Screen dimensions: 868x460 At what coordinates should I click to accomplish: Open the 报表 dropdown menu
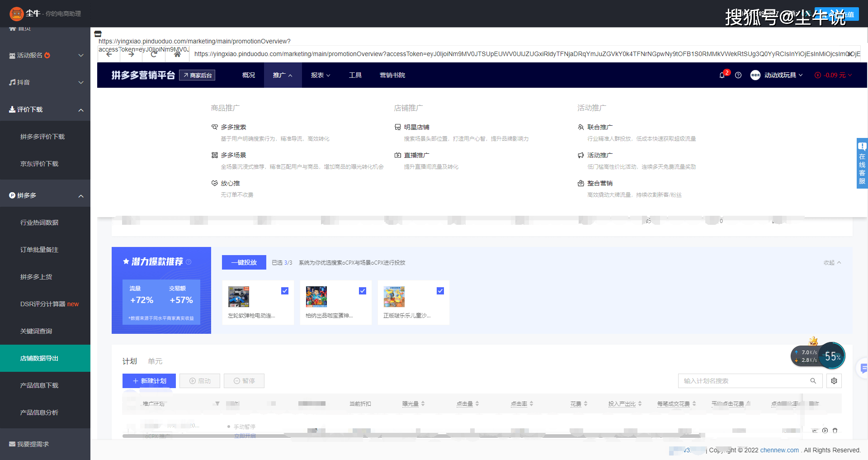point(321,75)
